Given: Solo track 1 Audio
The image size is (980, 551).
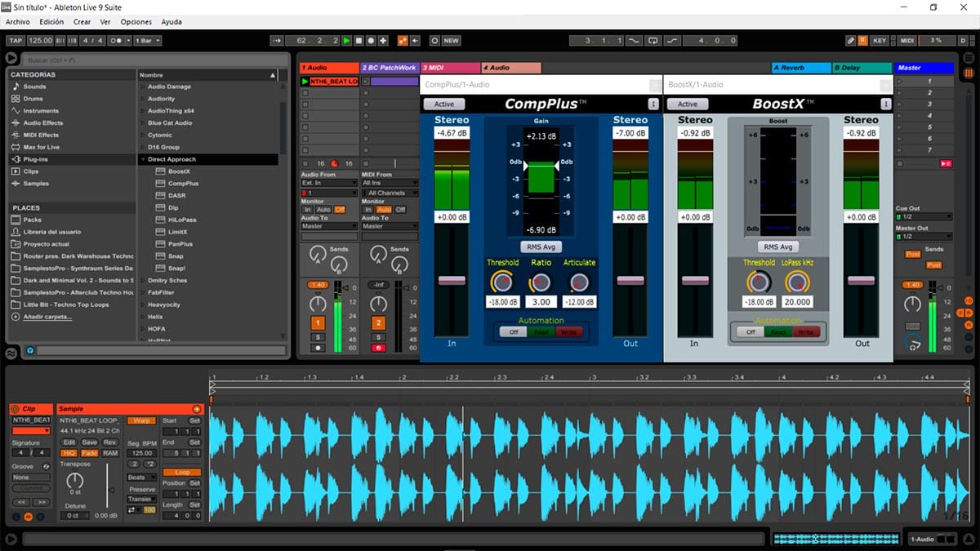Looking at the screenshot, I should (318, 337).
